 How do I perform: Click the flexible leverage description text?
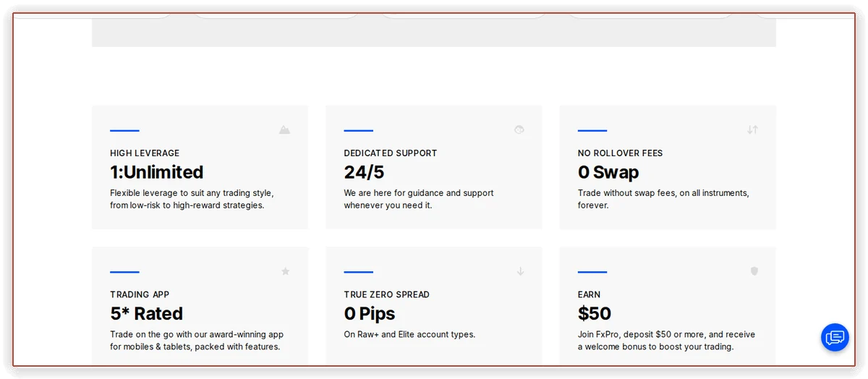pyautogui.click(x=192, y=199)
